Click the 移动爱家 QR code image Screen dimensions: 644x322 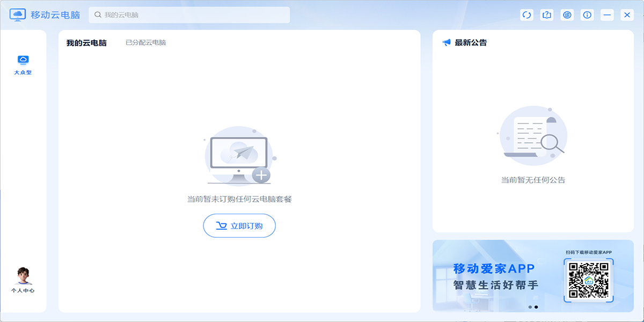[588, 280]
